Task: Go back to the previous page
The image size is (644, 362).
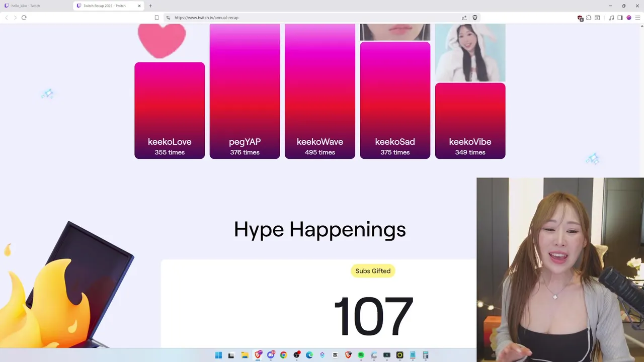Action: [x=7, y=18]
